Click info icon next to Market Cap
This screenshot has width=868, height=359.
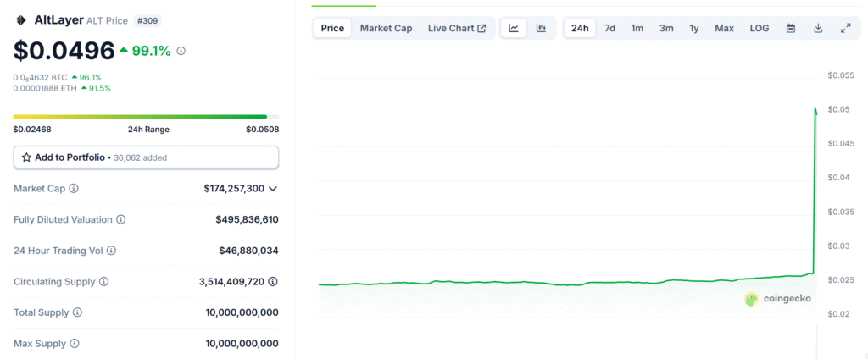tap(74, 189)
